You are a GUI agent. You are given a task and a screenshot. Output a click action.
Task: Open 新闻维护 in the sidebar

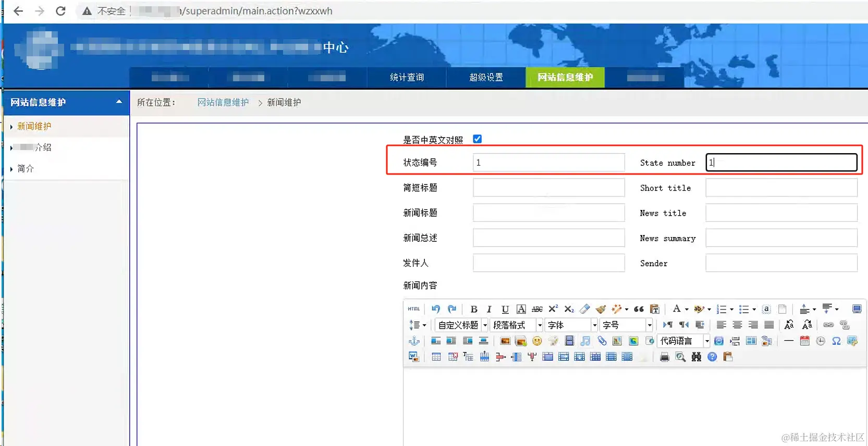(x=34, y=126)
